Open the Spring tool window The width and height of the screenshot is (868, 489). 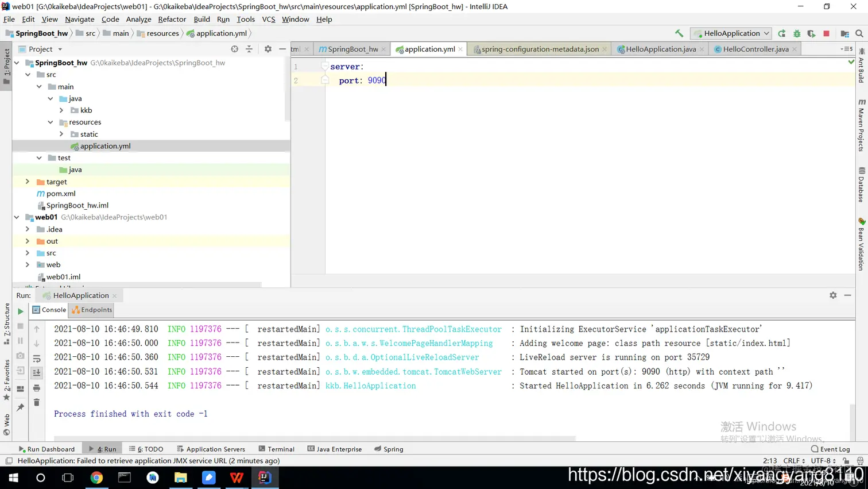(389, 449)
